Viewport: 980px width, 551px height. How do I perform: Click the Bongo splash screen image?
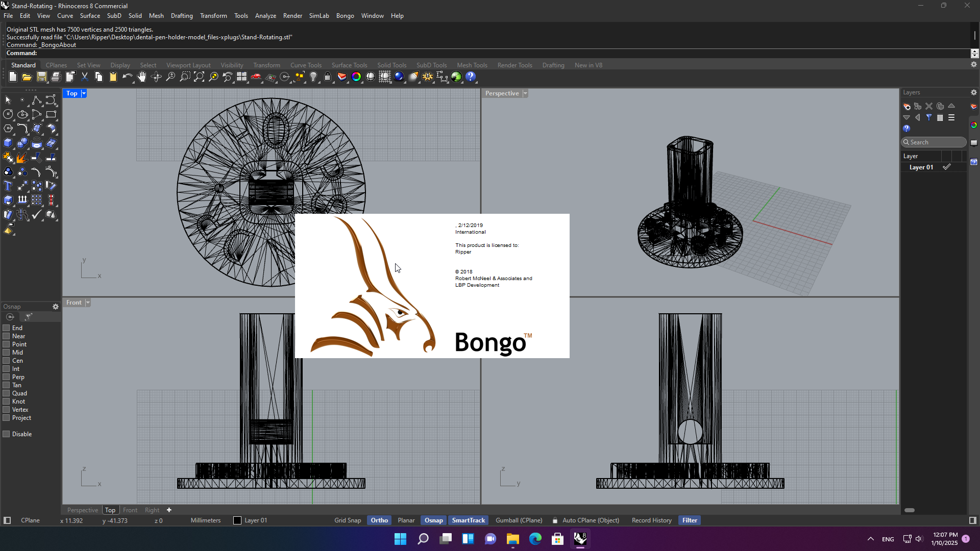pyautogui.click(x=432, y=286)
